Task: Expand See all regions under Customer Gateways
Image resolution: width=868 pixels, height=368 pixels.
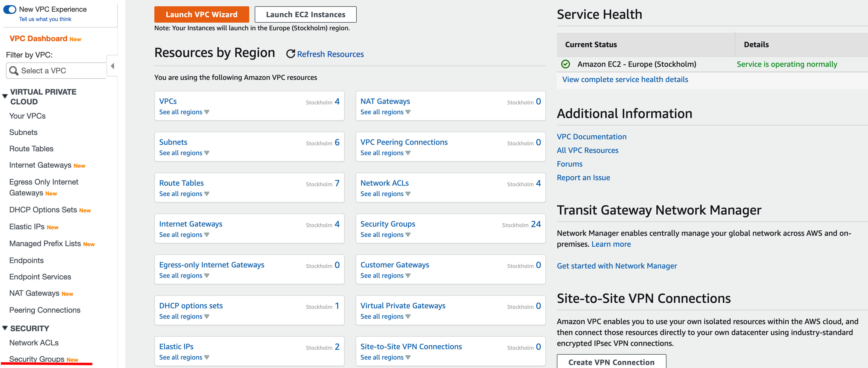Action: pyautogui.click(x=386, y=275)
